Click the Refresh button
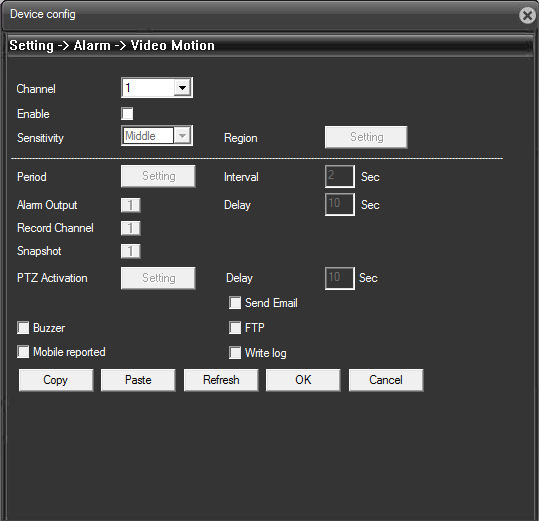Screen dimensions: 539x521 click(221, 380)
